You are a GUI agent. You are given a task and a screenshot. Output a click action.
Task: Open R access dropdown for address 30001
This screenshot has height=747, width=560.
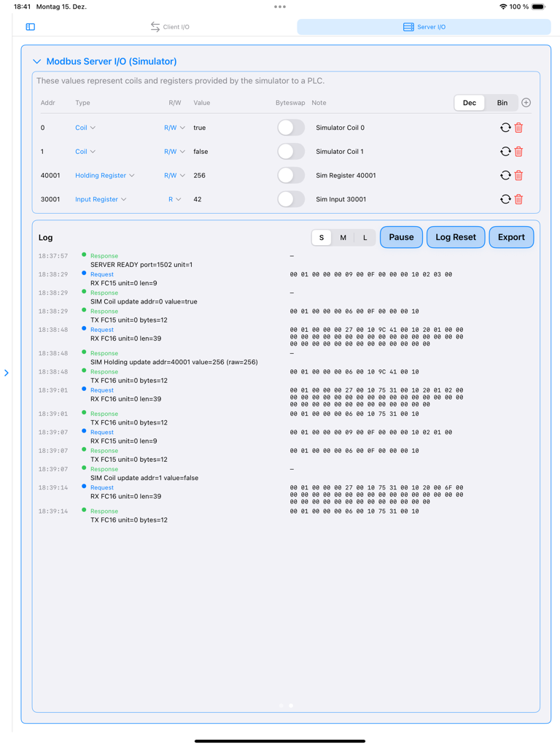click(x=175, y=199)
